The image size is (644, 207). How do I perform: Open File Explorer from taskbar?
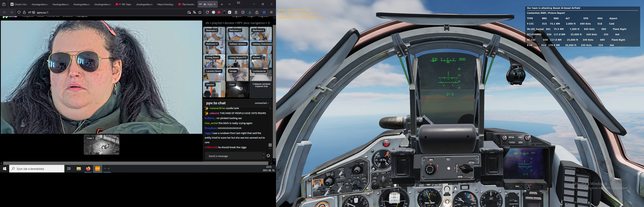click(79, 169)
